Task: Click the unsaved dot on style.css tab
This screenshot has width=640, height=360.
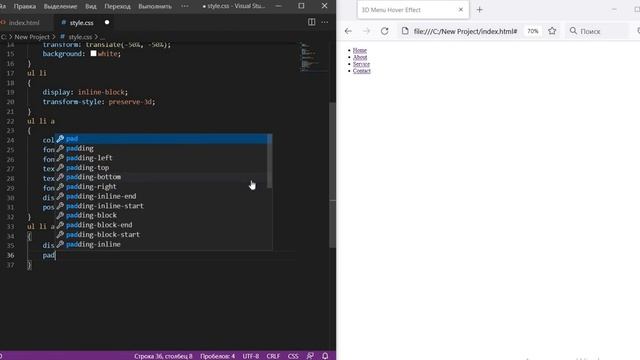Action: [x=107, y=22]
